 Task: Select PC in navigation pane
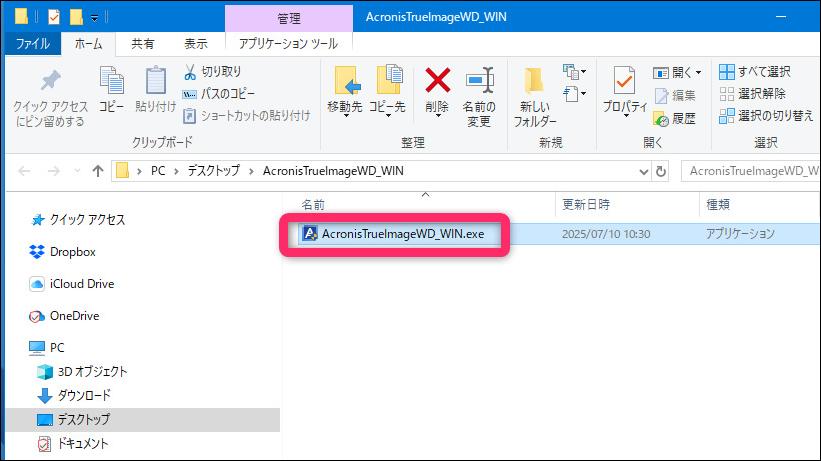point(47,347)
